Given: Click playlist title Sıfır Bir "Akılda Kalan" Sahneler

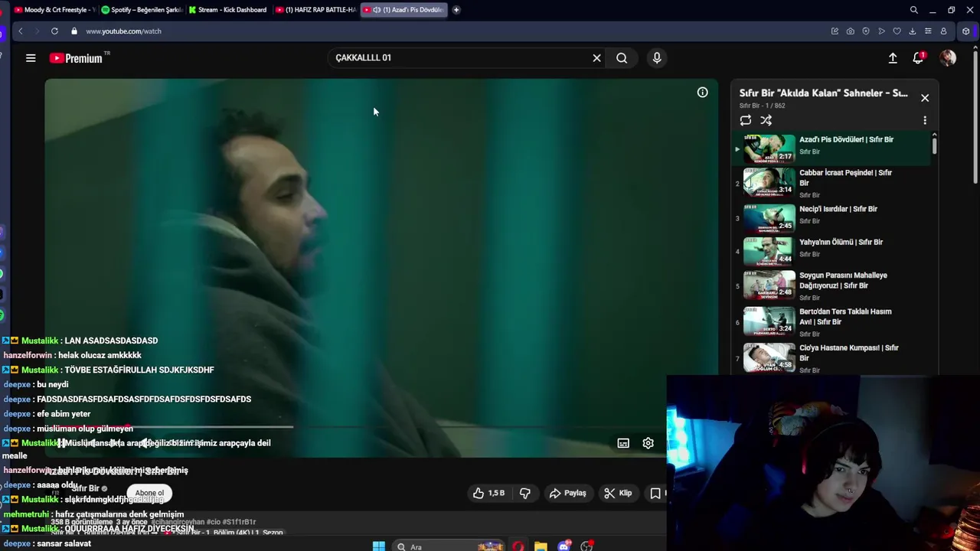Looking at the screenshot, I should point(823,93).
